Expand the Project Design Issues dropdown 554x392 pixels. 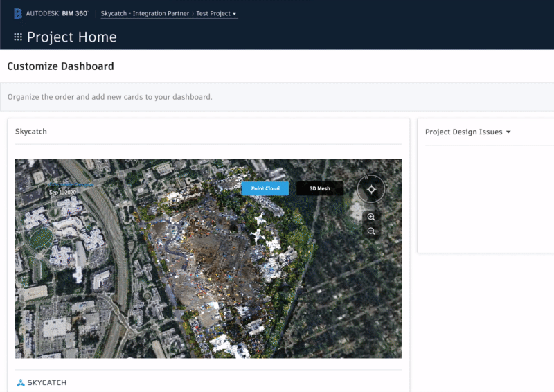click(x=468, y=132)
